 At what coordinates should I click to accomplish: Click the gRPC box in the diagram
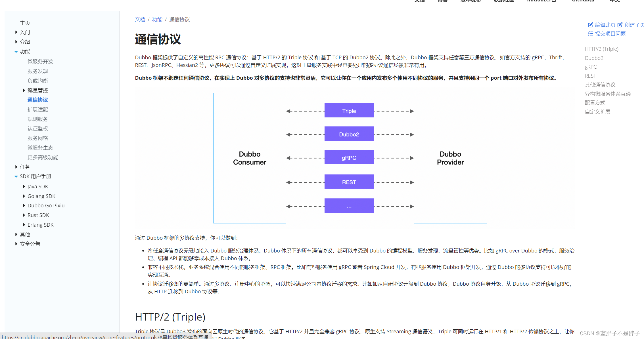(349, 157)
